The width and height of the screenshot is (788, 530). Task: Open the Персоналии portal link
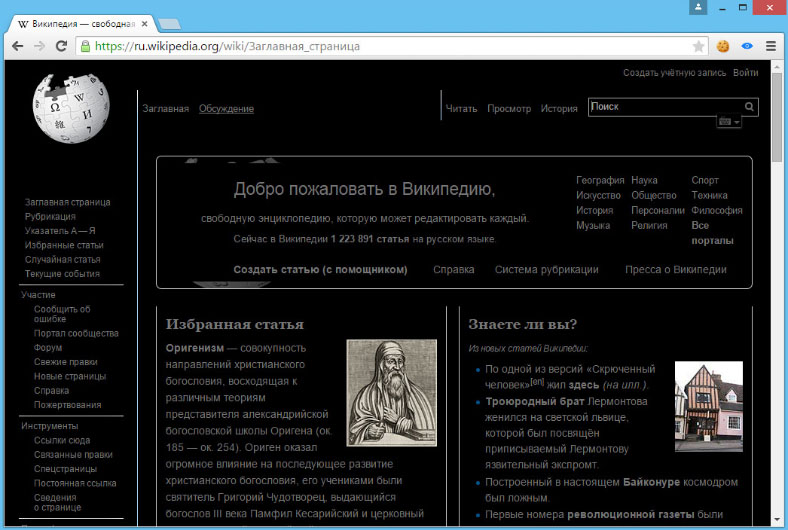[658, 210]
